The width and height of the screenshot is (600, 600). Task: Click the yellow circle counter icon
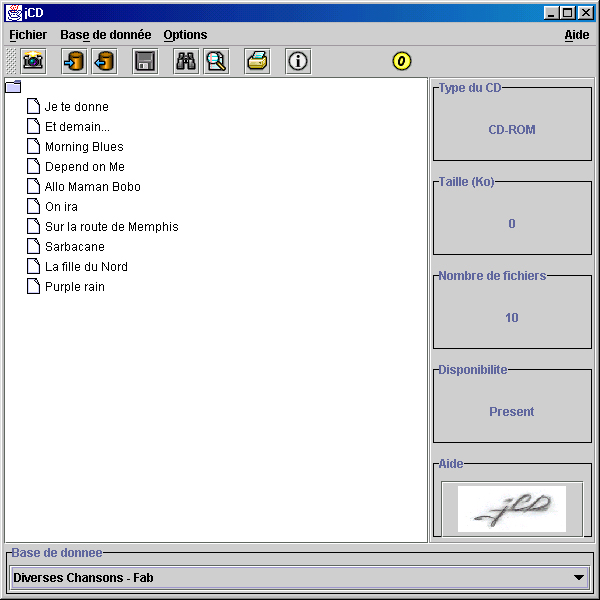pos(402,61)
